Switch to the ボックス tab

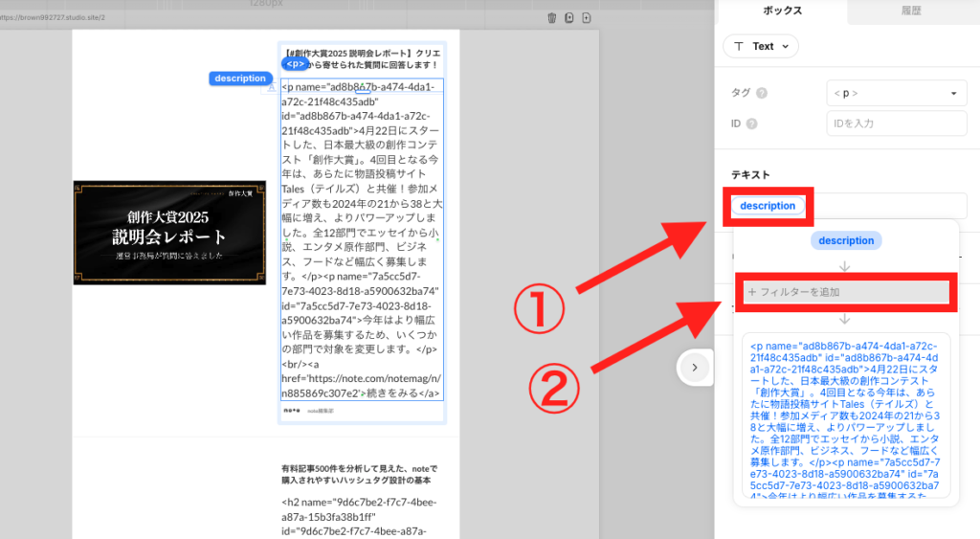point(781,11)
